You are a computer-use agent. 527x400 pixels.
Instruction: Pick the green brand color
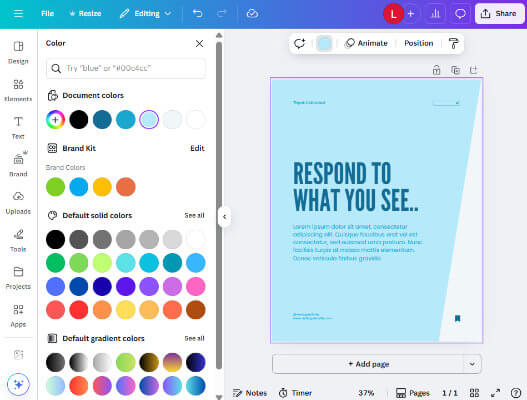55,187
